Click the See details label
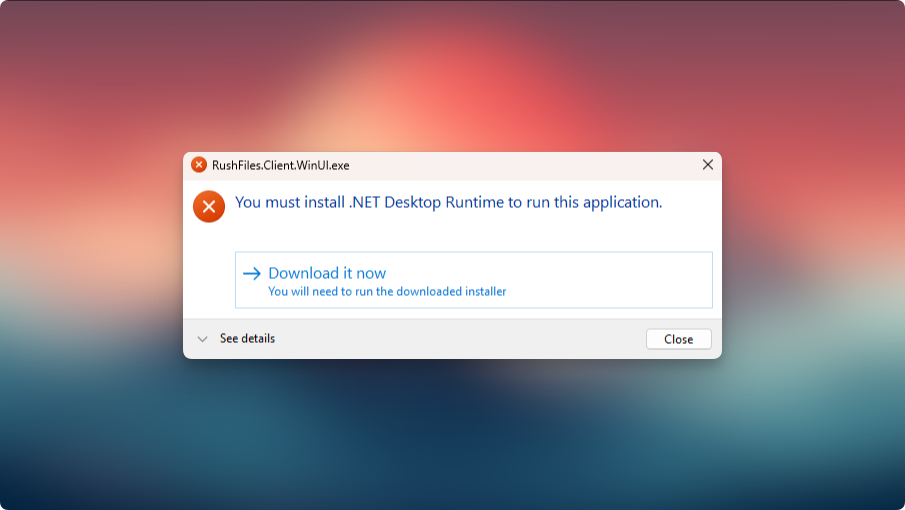The image size is (905, 510). click(x=247, y=339)
